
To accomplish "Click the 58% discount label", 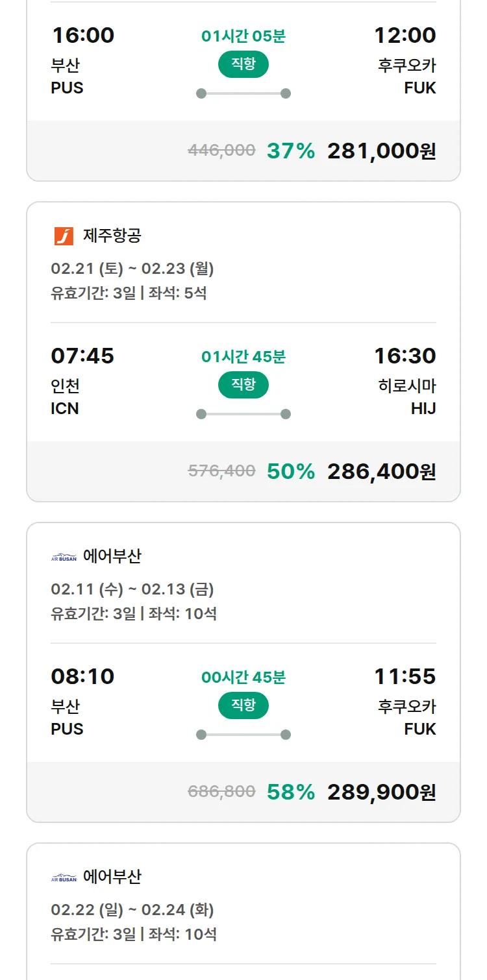I will (291, 792).
